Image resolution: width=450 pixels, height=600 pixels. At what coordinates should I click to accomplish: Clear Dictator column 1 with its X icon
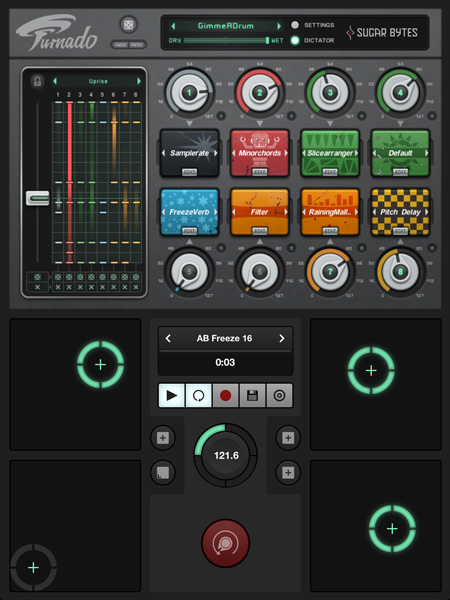58,287
